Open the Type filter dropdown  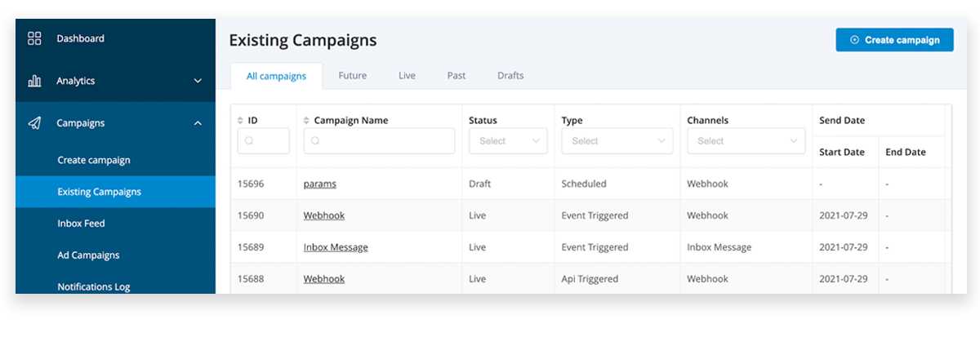pyautogui.click(x=617, y=141)
